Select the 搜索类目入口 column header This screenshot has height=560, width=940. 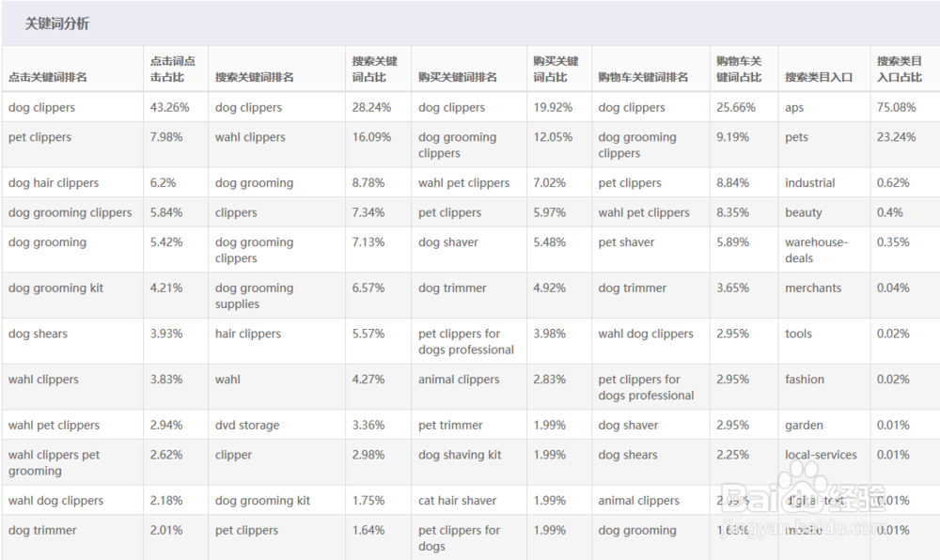point(819,77)
